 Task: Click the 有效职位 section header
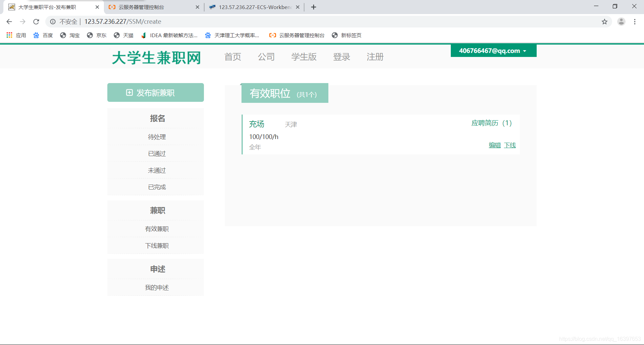[285, 93]
